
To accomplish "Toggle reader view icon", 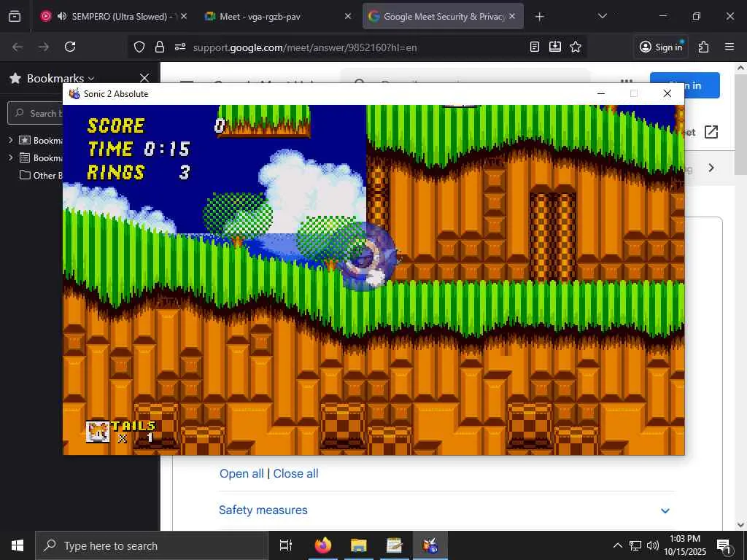I will coord(535,47).
